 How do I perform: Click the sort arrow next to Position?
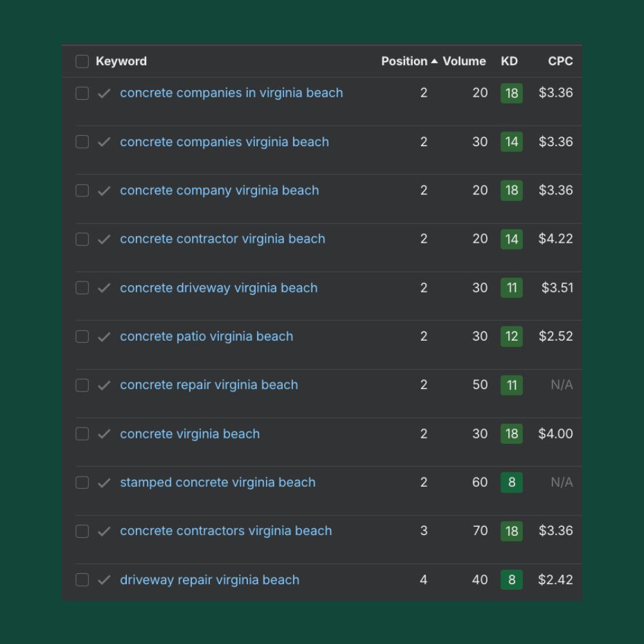click(x=435, y=61)
